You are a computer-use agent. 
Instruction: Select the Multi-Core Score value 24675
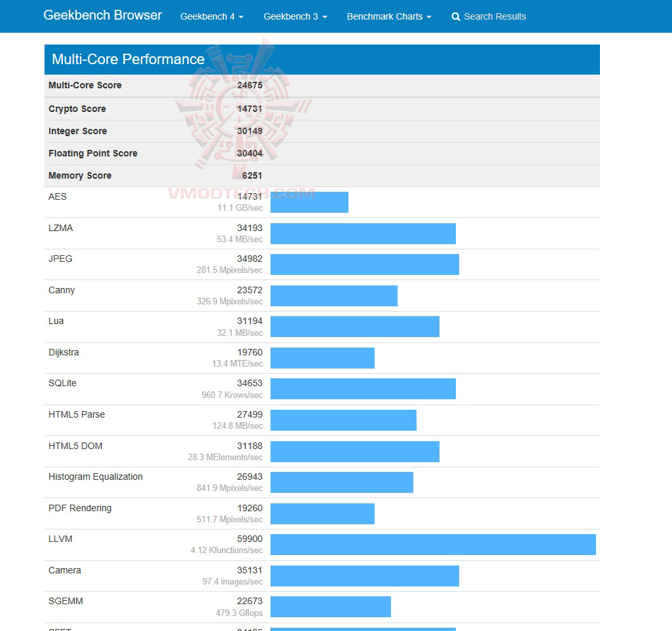(x=250, y=85)
